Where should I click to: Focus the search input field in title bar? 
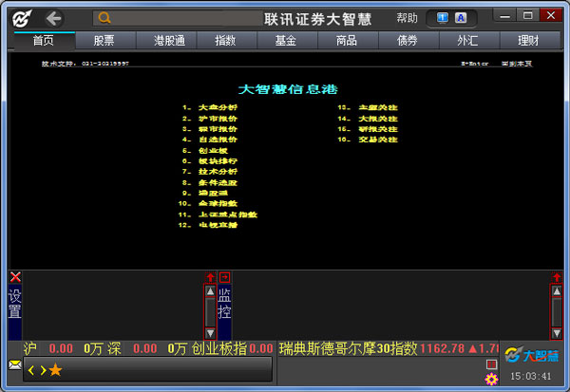click(x=179, y=18)
